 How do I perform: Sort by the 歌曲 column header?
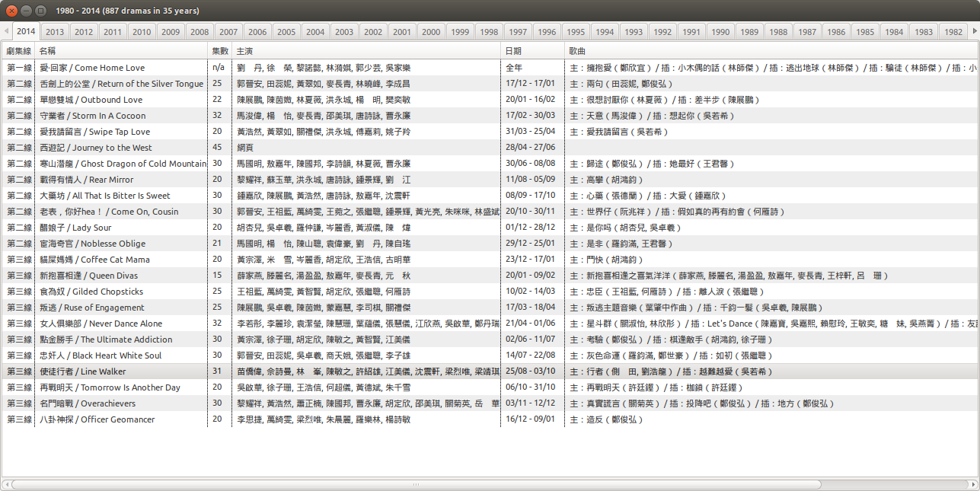point(771,50)
